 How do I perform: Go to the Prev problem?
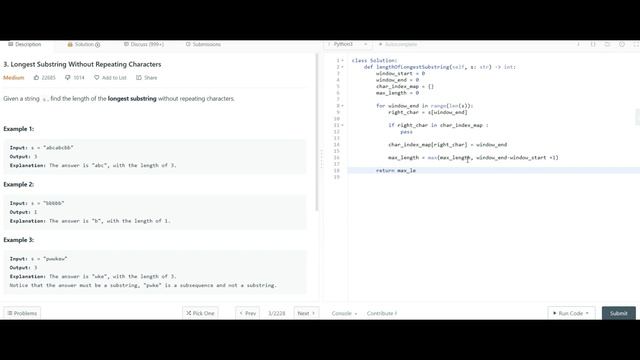[247, 313]
